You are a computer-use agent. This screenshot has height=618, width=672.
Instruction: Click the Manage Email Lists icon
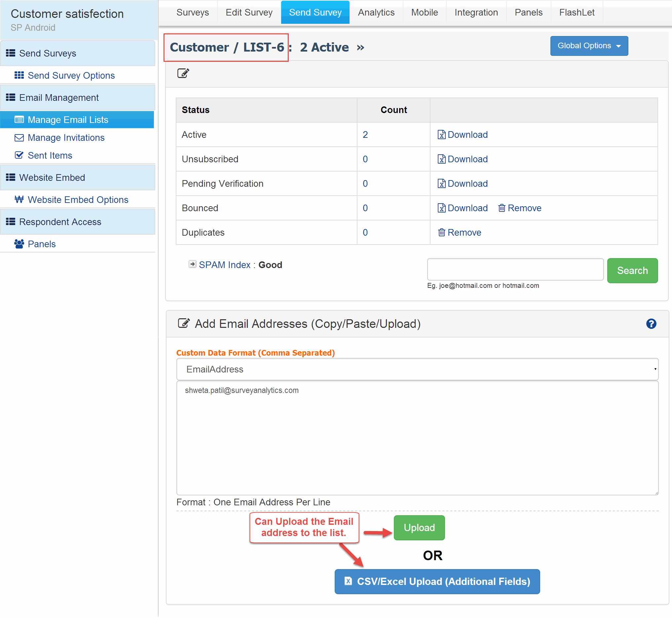pyautogui.click(x=19, y=119)
